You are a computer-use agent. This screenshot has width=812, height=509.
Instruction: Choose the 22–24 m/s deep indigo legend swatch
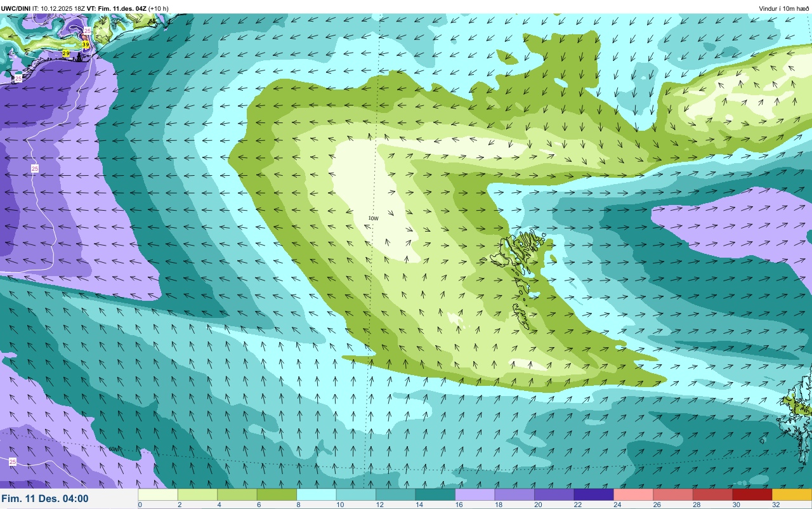(x=594, y=494)
